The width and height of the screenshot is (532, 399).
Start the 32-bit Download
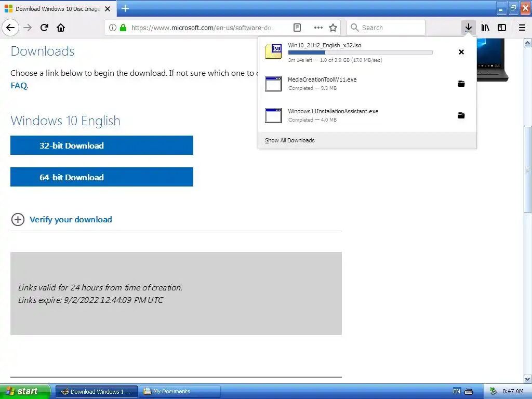click(102, 145)
